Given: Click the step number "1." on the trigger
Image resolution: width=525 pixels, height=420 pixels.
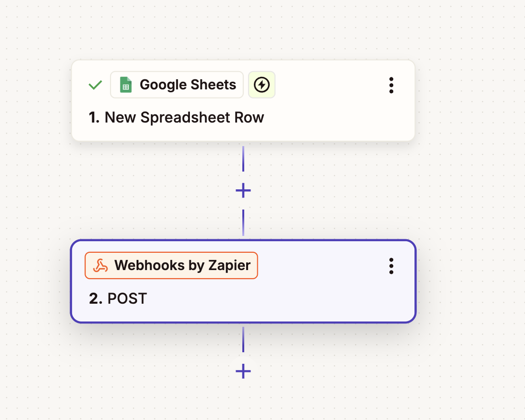Looking at the screenshot, I should click(x=94, y=117).
